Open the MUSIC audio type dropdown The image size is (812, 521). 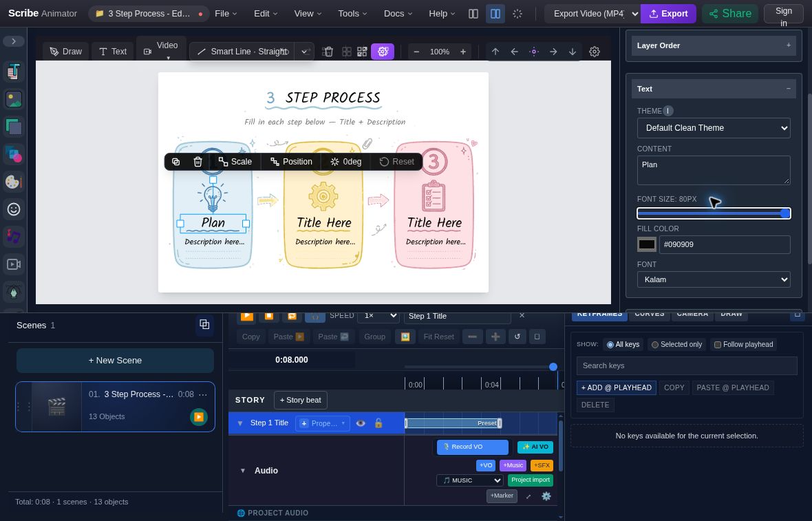[470, 480]
